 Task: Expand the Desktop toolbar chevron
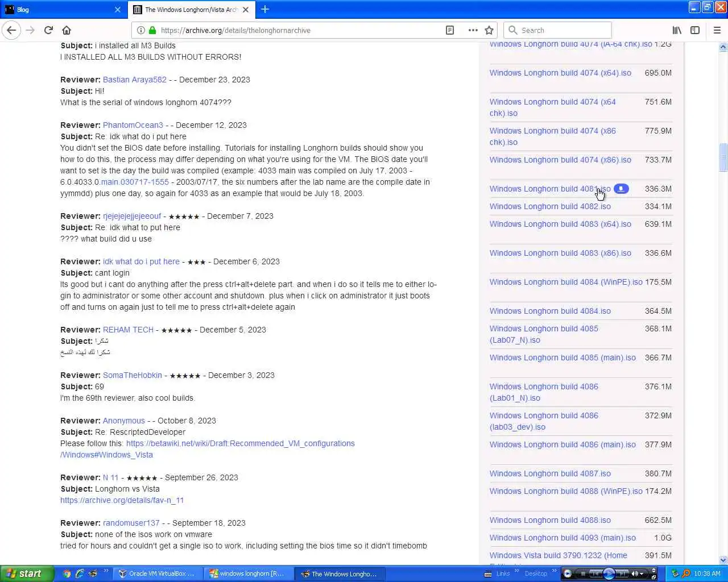pos(554,571)
